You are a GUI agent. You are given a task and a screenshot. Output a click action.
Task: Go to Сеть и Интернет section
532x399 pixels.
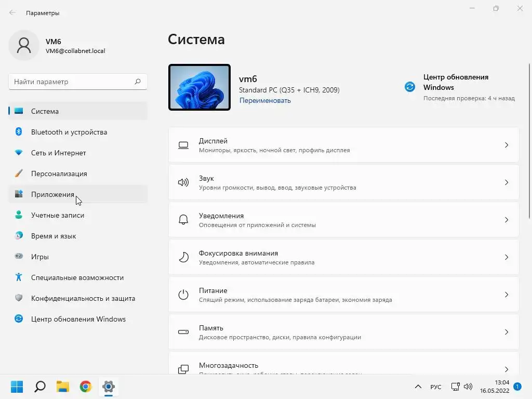(78, 153)
